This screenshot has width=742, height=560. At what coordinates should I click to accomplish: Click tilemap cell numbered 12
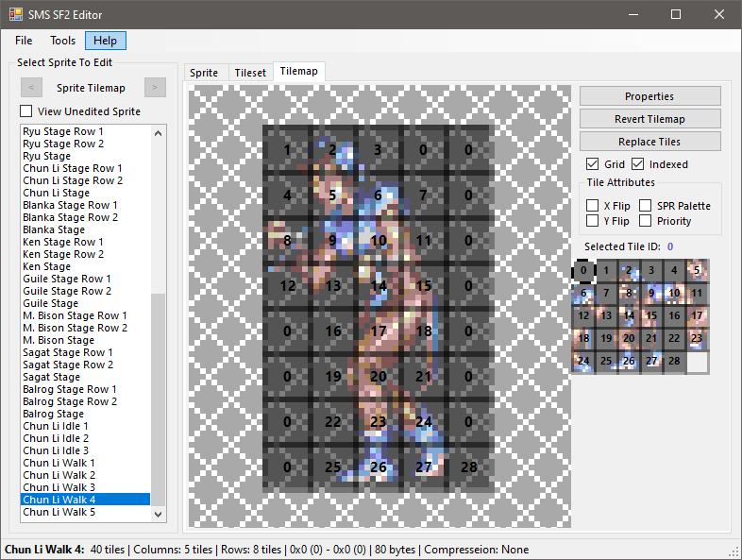tap(287, 286)
